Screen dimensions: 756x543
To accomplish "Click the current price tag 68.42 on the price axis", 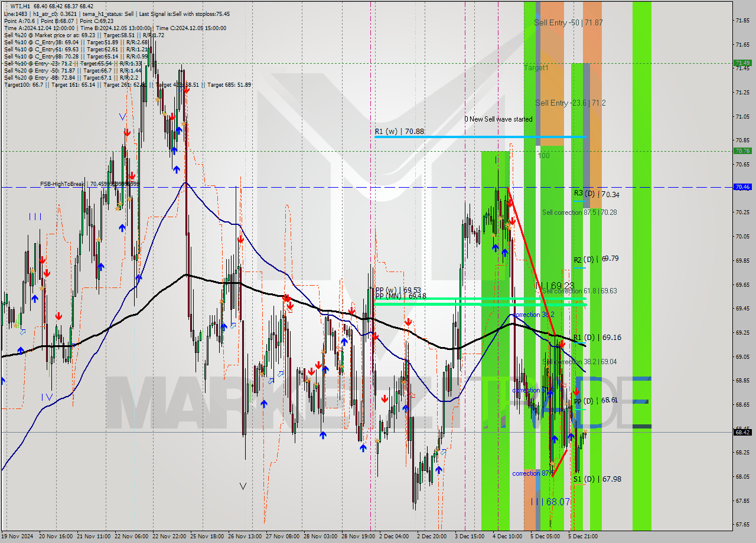I will [742, 432].
